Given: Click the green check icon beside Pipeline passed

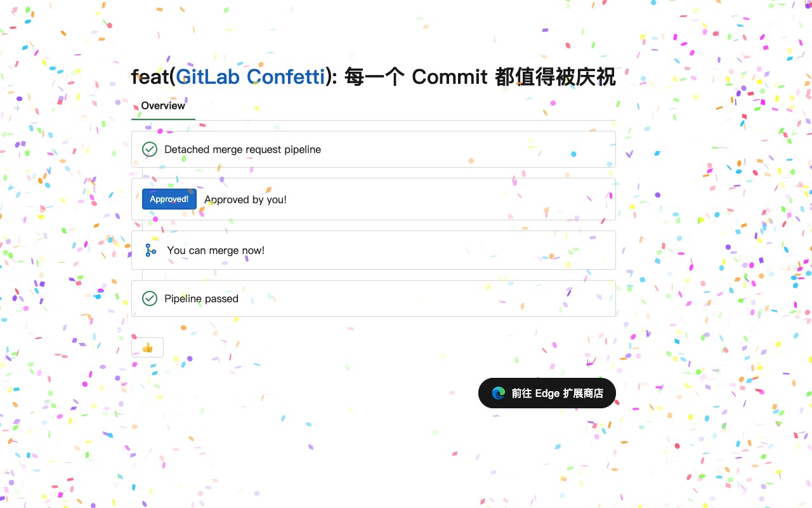Looking at the screenshot, I should click(150, 298).
